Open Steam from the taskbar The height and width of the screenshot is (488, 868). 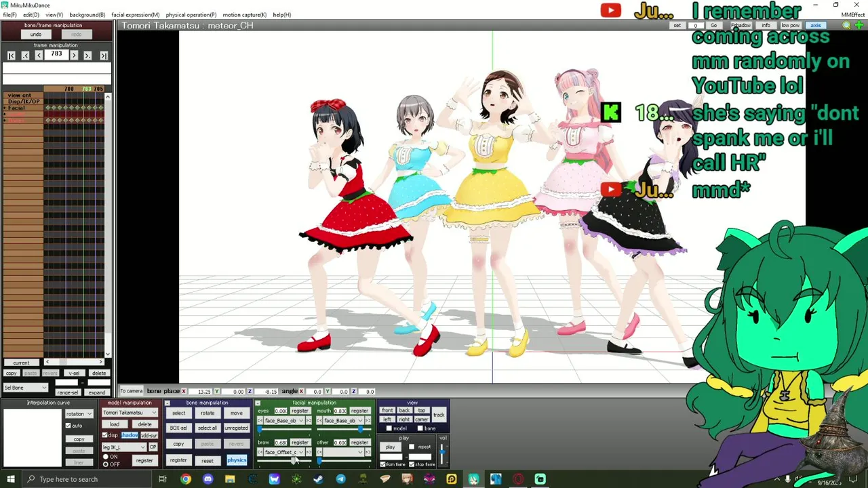pos(318,479)
